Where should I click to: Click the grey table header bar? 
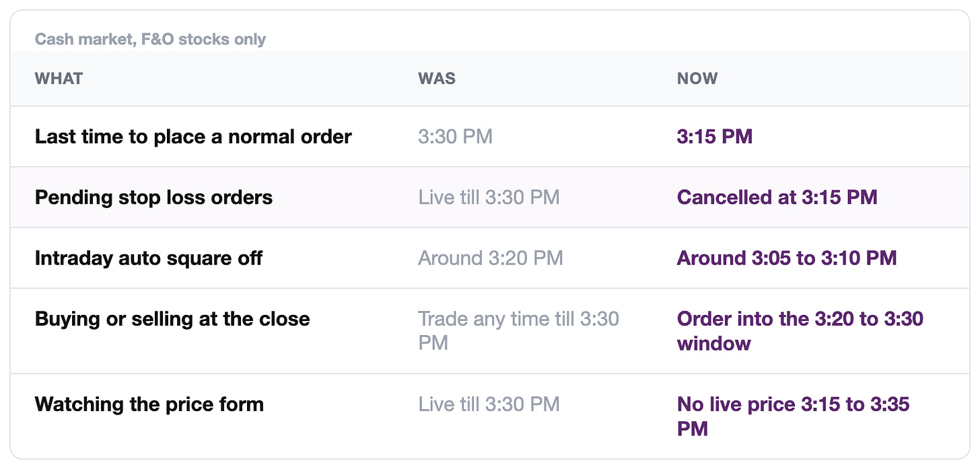[490, 79]
